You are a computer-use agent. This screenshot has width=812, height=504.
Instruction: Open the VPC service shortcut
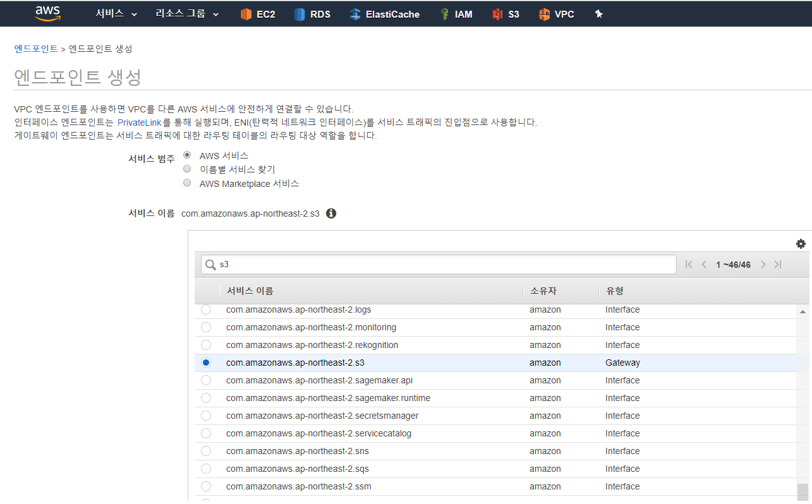pyautogui.click(x=557, y=14)
